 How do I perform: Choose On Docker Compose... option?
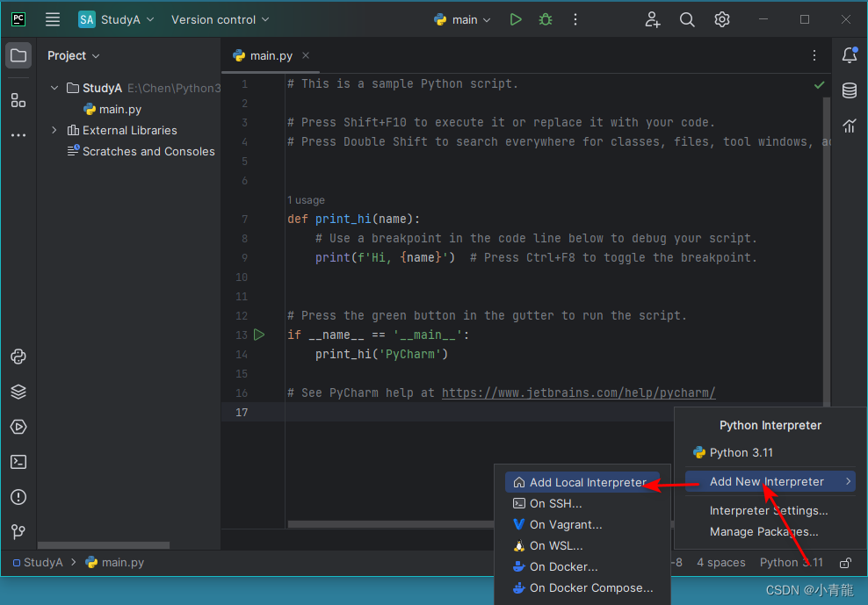pyautogui.click(x=582, y=587)
